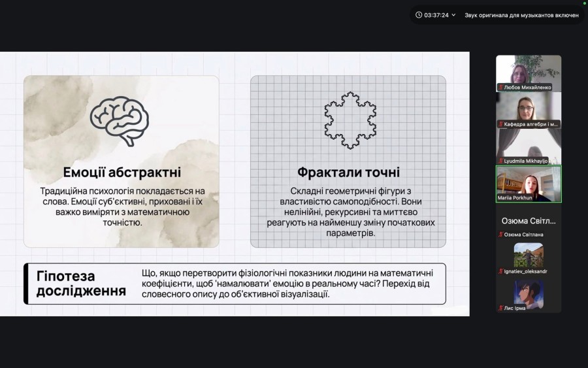Click muted mic icon beside Любов Михайленко

[x=500, y=88]
